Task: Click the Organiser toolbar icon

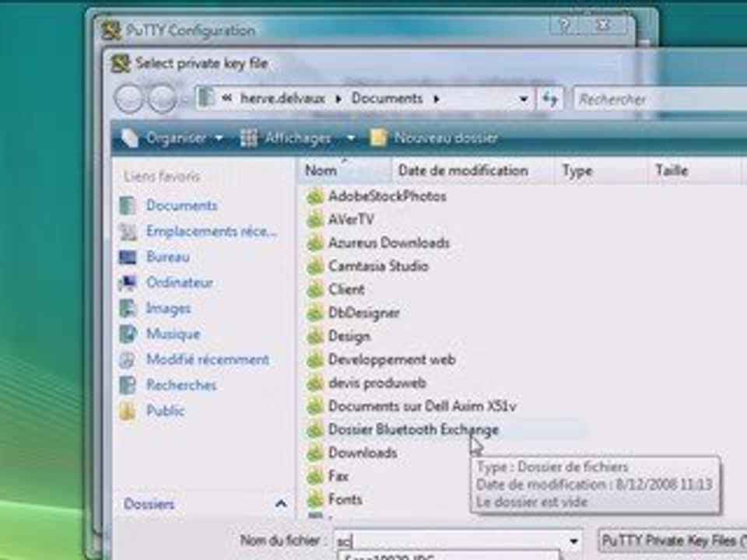Action: [129, 138]
